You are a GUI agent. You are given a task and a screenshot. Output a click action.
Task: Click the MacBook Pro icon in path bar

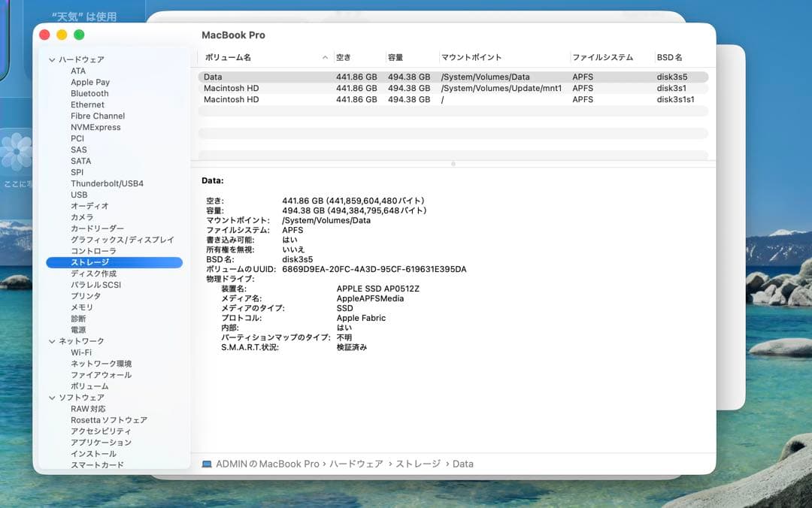(207, 464)
